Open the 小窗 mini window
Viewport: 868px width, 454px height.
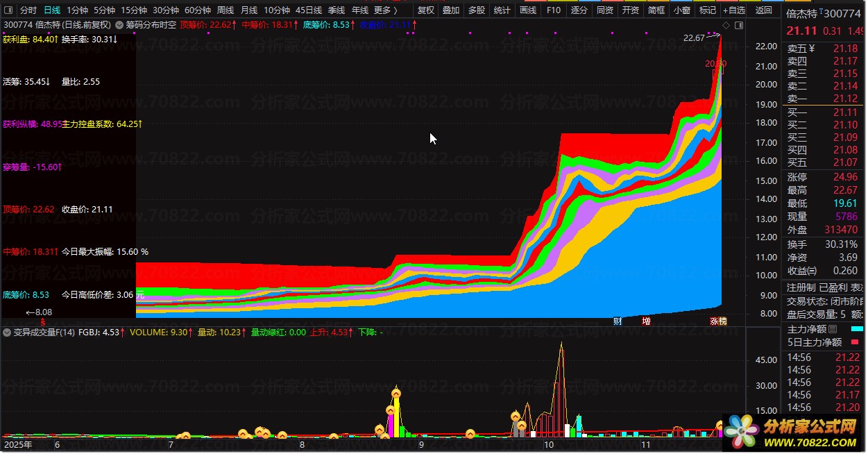click(x=681, y=10)
